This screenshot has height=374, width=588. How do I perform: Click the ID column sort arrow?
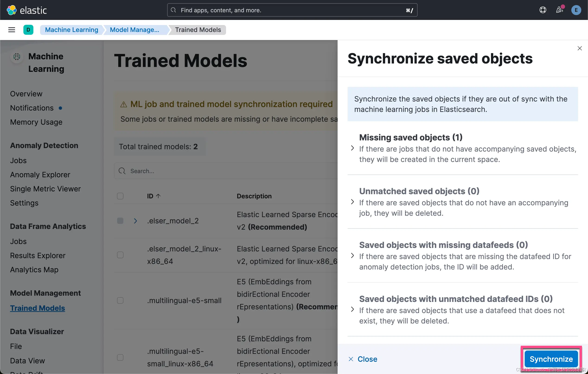158,196
